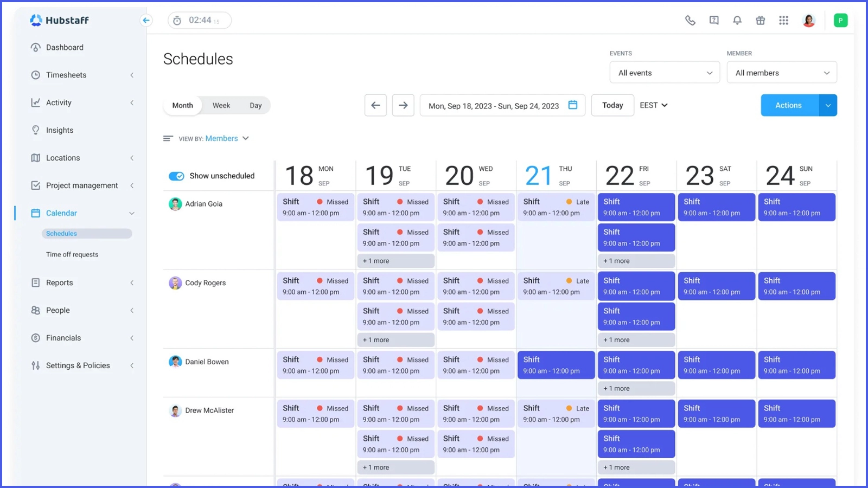The width and height of the screenshot is (868, 488).
Task: Open the notifications bell
Action: click(737, 20)
